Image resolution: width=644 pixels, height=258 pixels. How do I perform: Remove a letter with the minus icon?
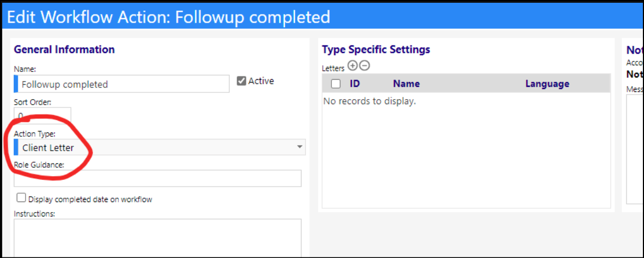pyautogui.click(x=364, y=66)
